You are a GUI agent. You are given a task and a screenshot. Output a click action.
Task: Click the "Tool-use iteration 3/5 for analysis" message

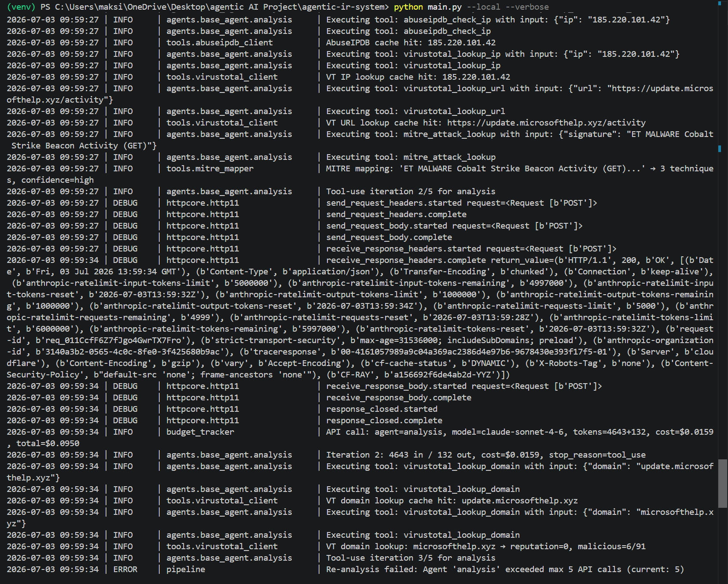pos(410,558)
